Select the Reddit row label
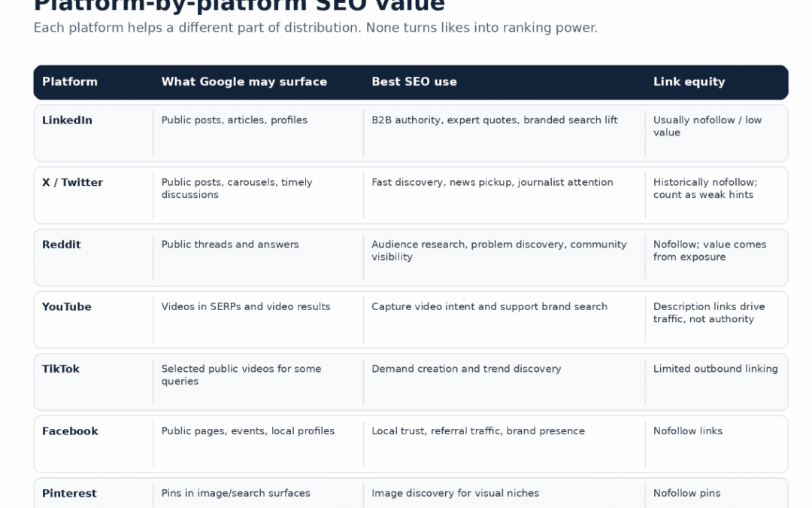Viewport: 812px width, 508px height. (61, 245)
